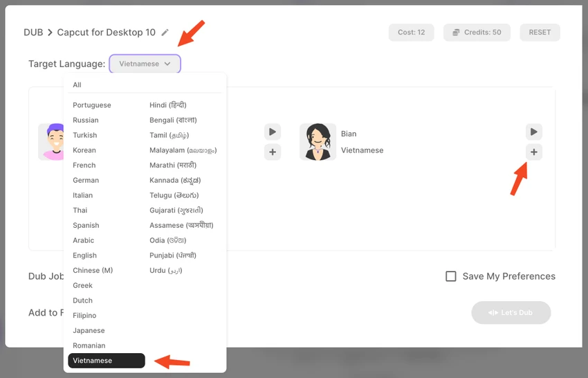This screenshot has height=378, width=588.
Task: Click the Credits: 50 coin indicator
Action: coord(477,33)
